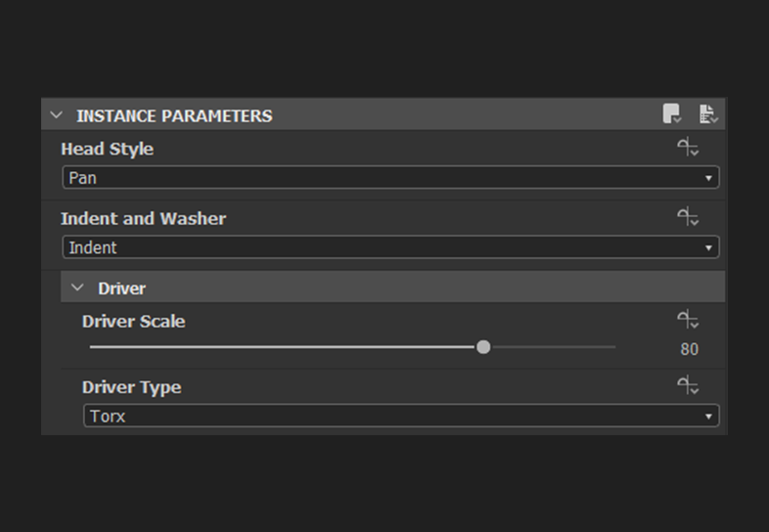Image resolution: width=769 pixels, height=532 pixels.
Task: Click the Driver Scale slider handle
Action: pos(483,347)
